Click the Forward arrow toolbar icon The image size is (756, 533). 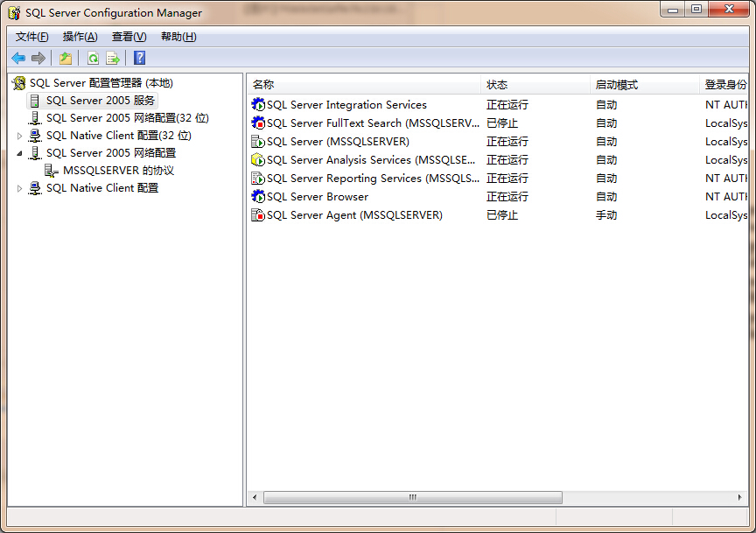[38, 59]
